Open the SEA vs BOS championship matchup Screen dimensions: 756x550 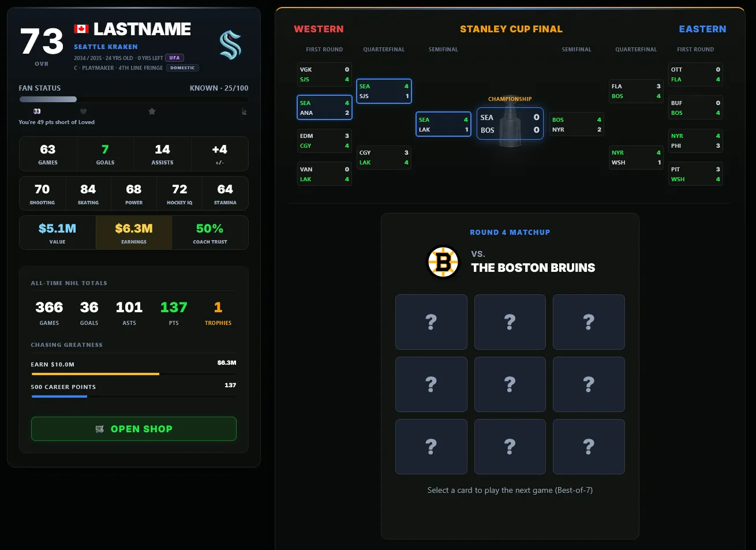pyautogui.click(x=510, y=124)
